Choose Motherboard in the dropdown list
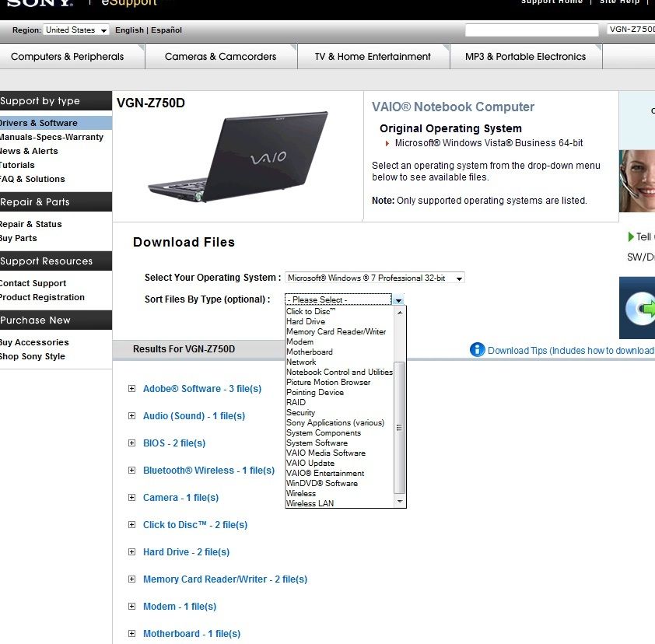 pos(340,352)
